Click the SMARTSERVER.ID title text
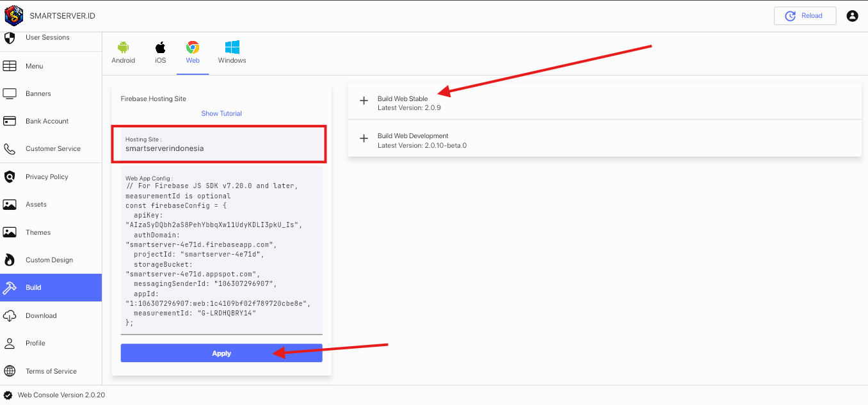Screen dimensions: 868x405 click(62, 16)
